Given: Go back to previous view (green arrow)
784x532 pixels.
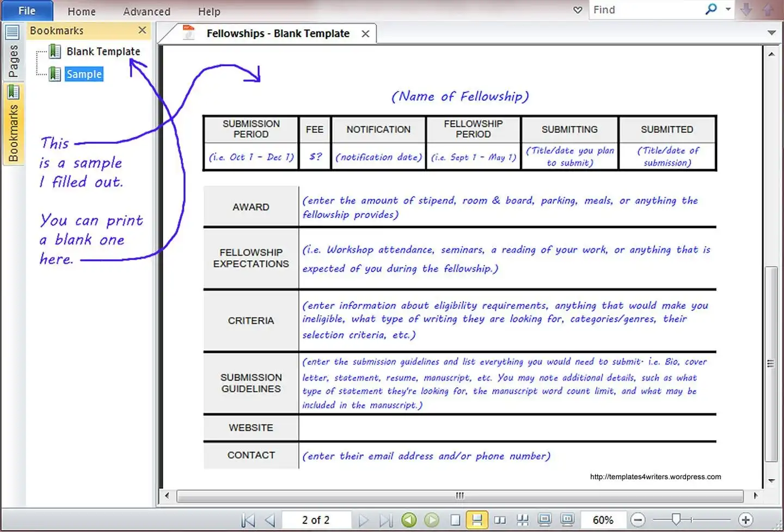Looking at the screenshot, I should (409, 520).
